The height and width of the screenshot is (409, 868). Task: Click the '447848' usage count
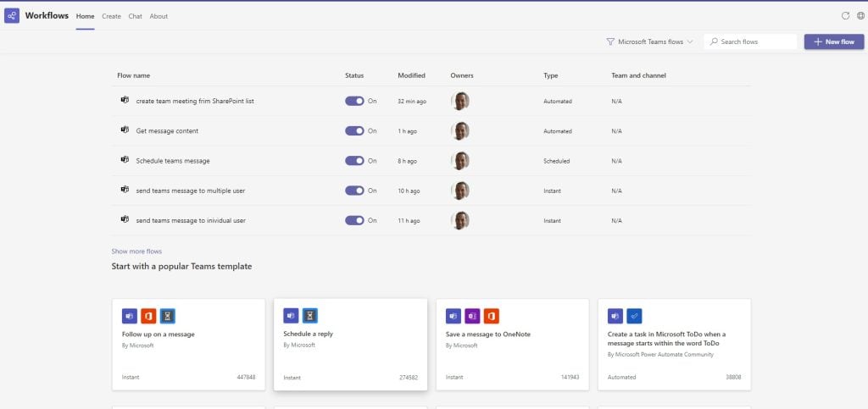click(x=247, y=378)
